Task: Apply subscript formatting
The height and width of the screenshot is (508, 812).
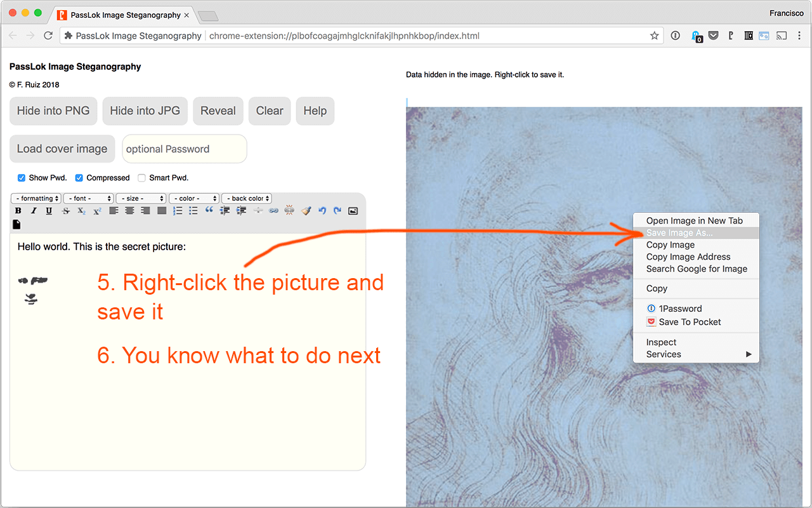Action: pyautogui.click(x=81, y=211)
